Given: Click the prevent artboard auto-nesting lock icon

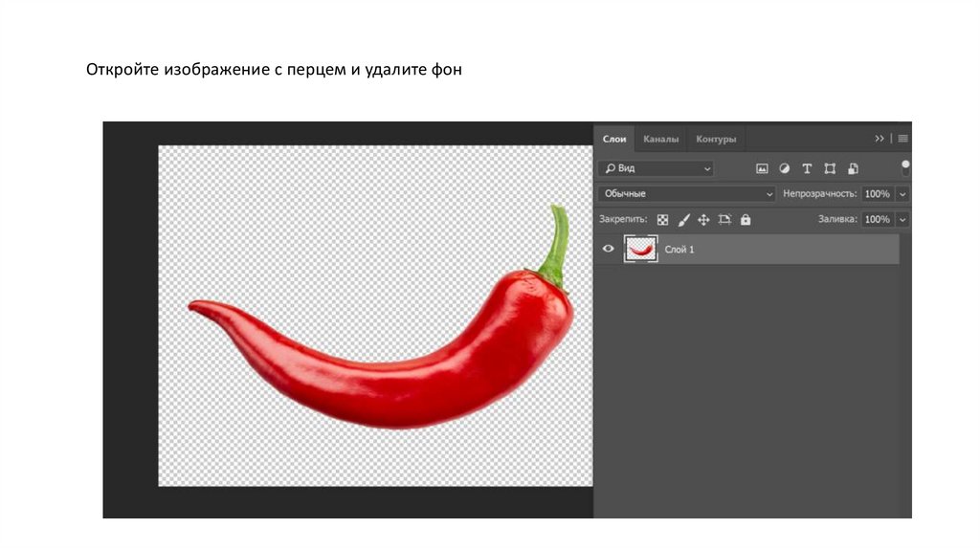Looking at the screenshot, I should [x=724, y=219].
